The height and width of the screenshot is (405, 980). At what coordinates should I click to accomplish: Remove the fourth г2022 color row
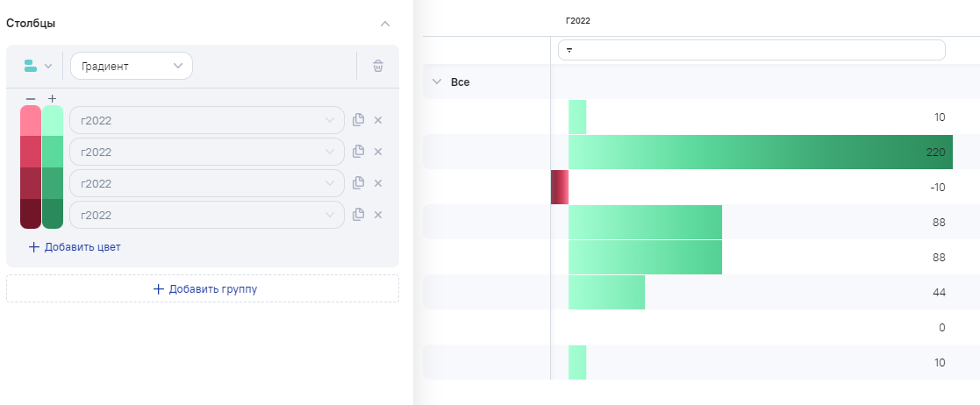tap(378, 215)
